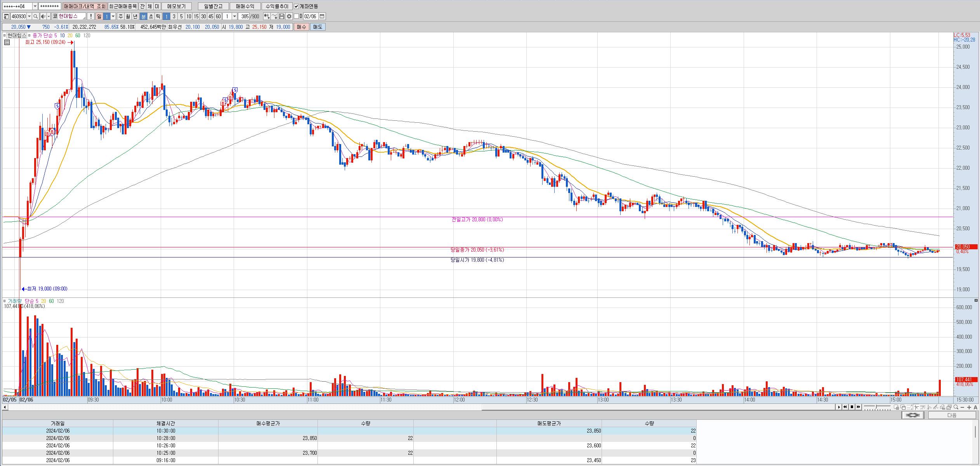This screenshot has height=466, width=980.
Task: Click the calendar date picker icon
Action: pos(322,16)
